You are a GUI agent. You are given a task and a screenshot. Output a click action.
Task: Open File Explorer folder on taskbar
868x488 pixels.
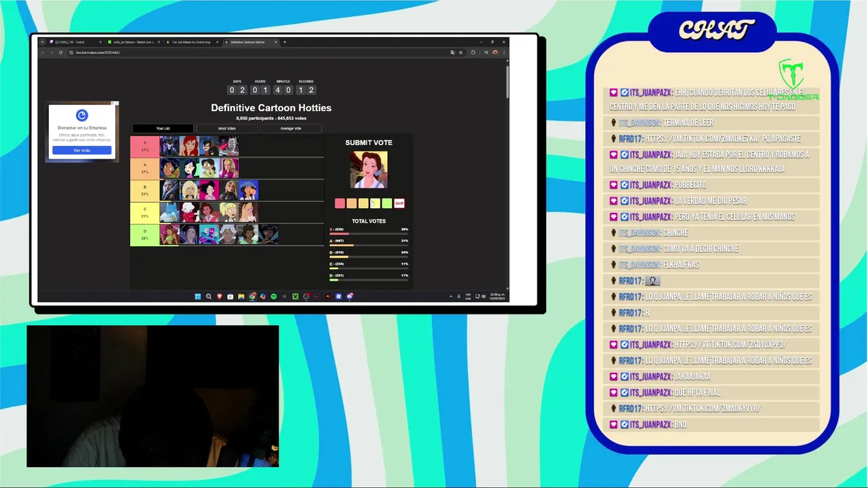click(x=241, y=296)
